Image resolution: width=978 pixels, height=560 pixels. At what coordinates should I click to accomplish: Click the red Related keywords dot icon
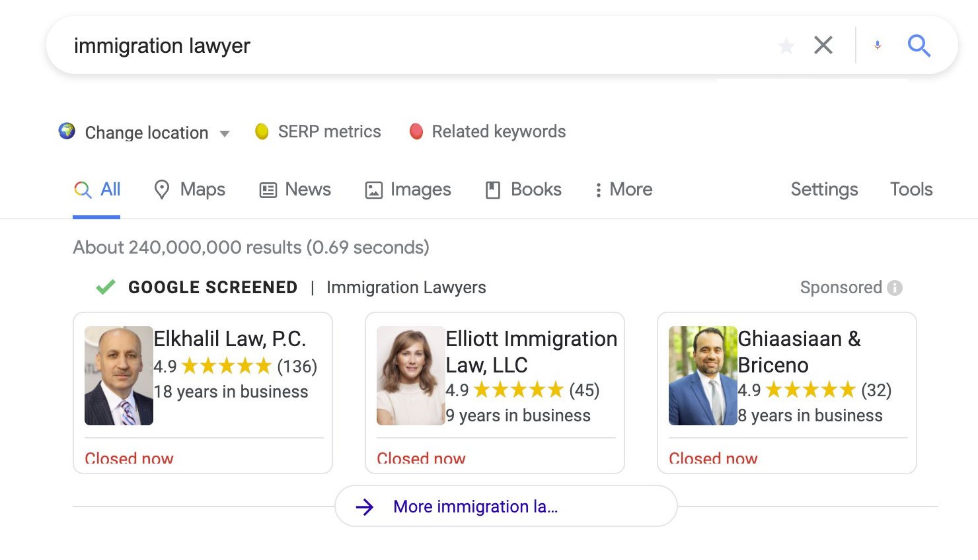click(x=416, y=131)
